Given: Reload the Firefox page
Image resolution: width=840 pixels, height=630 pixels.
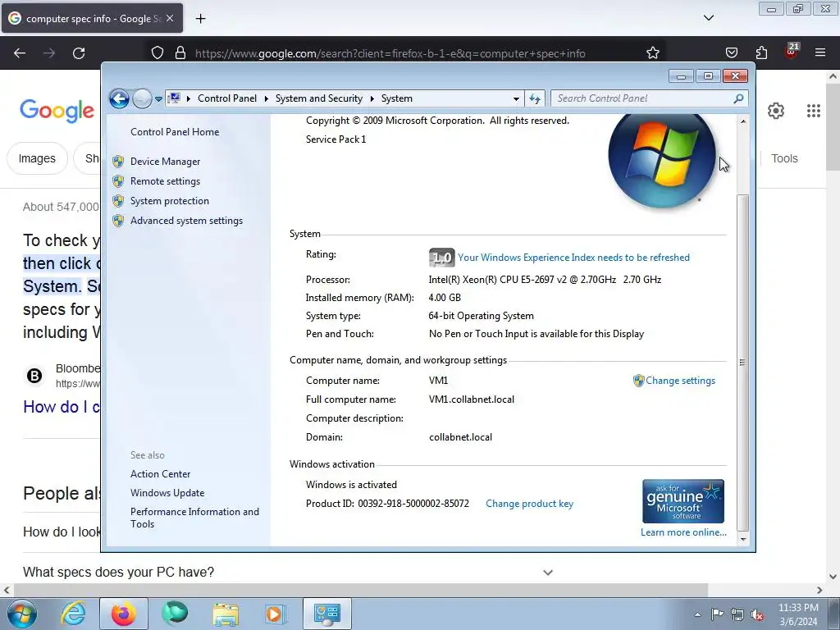Looking at the screenshot, I should point(79,53).
